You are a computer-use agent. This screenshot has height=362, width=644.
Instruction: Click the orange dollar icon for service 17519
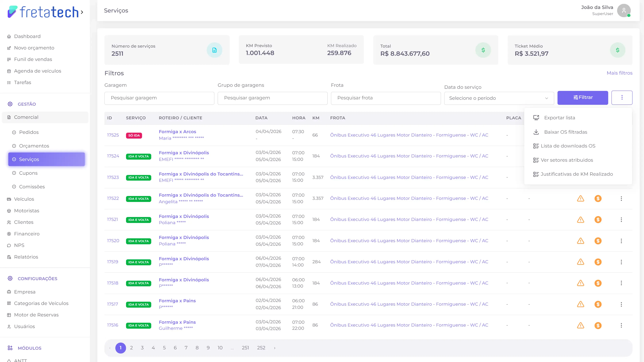point(598,262)
